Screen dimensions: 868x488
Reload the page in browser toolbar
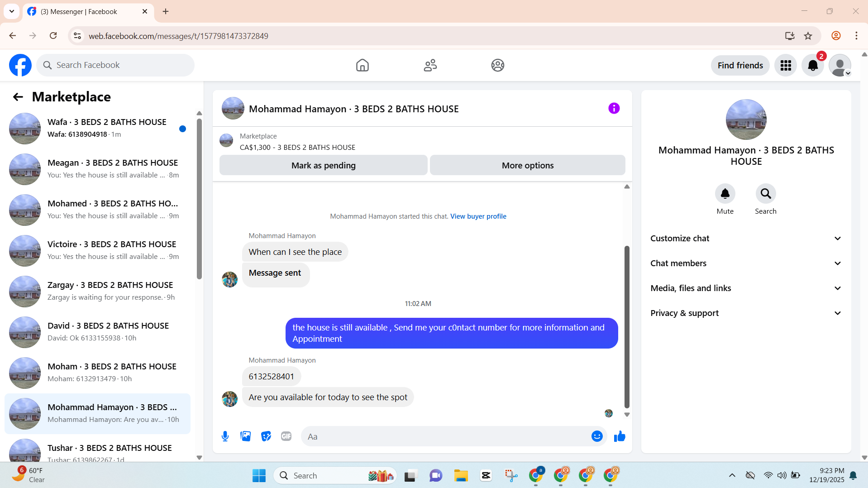53,36
